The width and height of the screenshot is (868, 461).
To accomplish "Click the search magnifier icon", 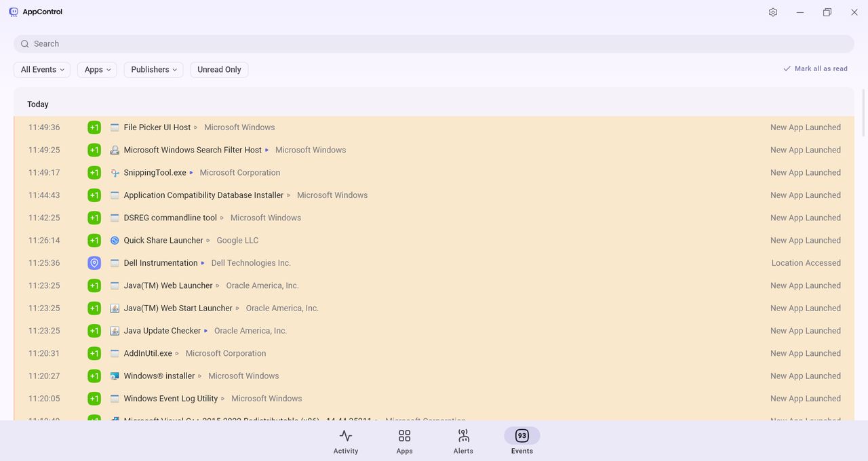I will click(x=25, y=44).
